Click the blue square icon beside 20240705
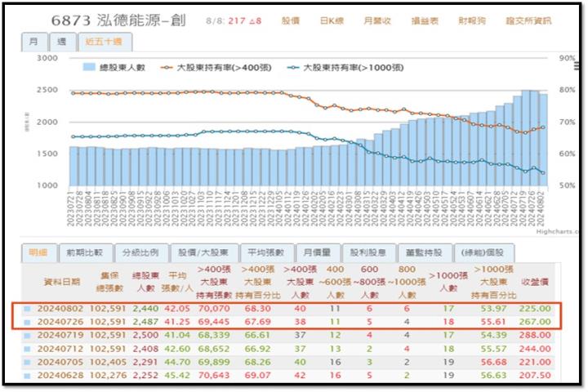588x392 pixels. click(27, 363)
